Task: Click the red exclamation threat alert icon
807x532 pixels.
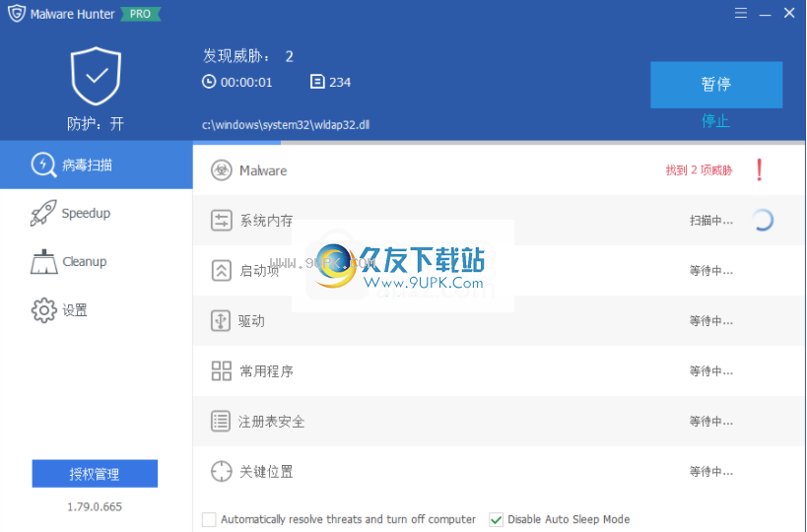Action: coord(760,169)
